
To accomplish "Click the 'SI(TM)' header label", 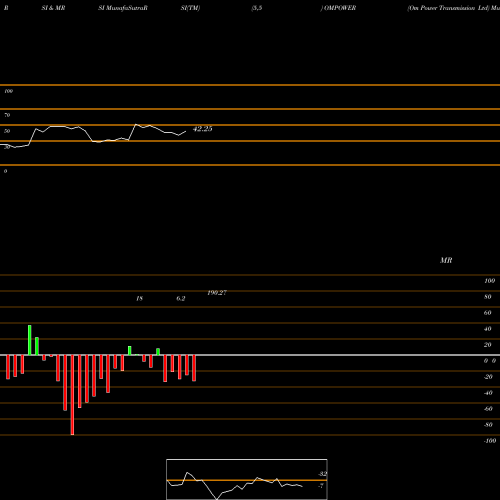I will click(190, 8).
